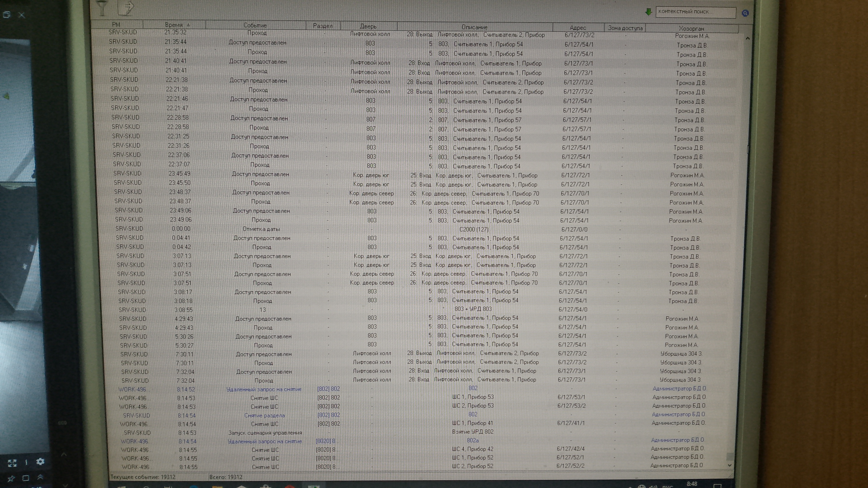The height and width of the screenshot is (488, 868).
Task: Click the double chevron up icon
Action: [40, 477]
